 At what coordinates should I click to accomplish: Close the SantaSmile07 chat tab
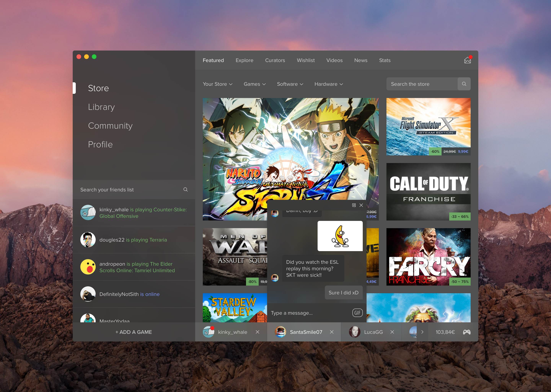[x=332, y=332]
